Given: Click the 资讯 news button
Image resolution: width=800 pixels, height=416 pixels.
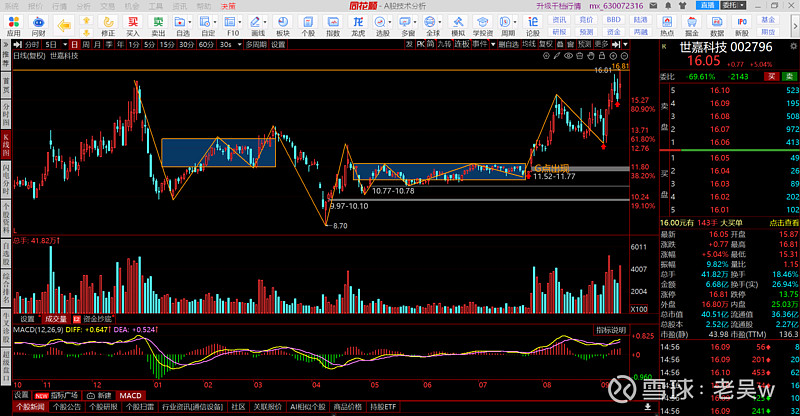Looking at the screenshot, I should tap(559, 20).
